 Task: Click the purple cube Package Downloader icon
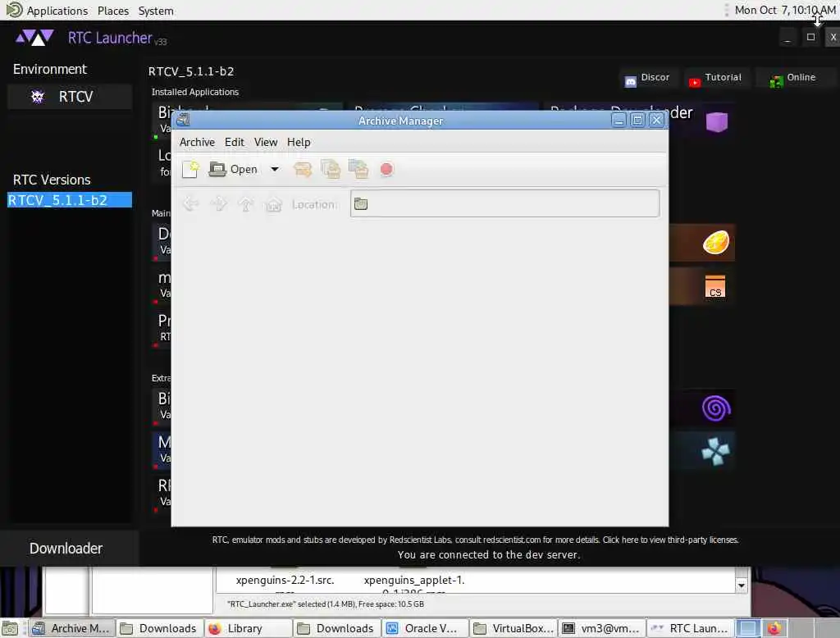[717, 122]
